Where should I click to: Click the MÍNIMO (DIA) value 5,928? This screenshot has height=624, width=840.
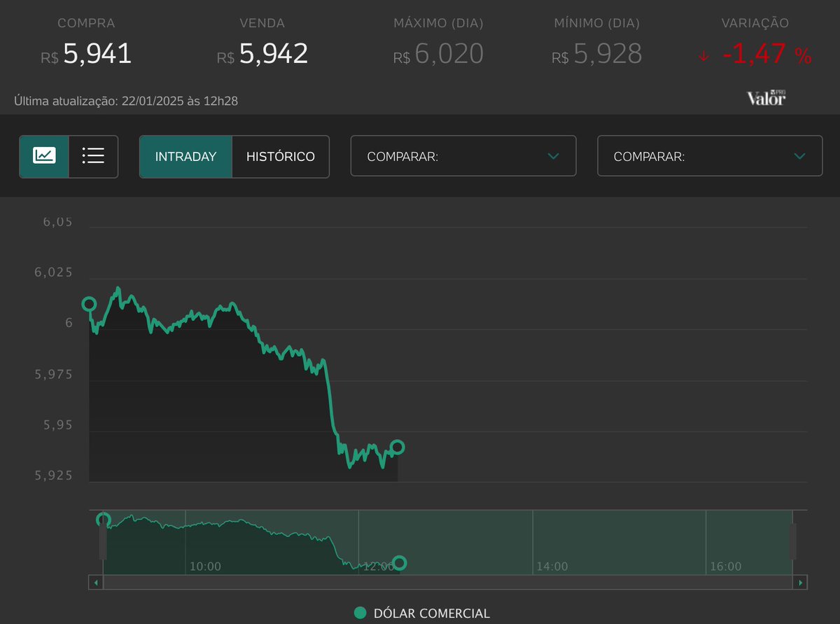pyautogui.click(x=608, y=53)
